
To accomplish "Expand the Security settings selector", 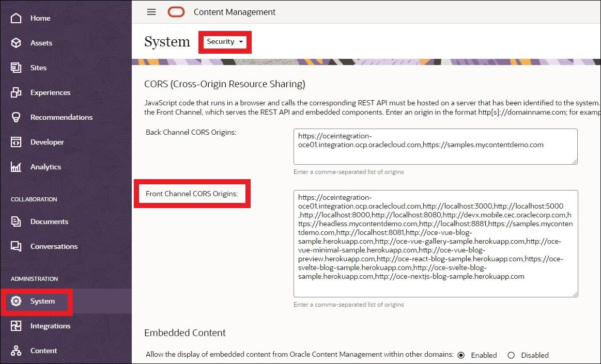I will point(224,42).
